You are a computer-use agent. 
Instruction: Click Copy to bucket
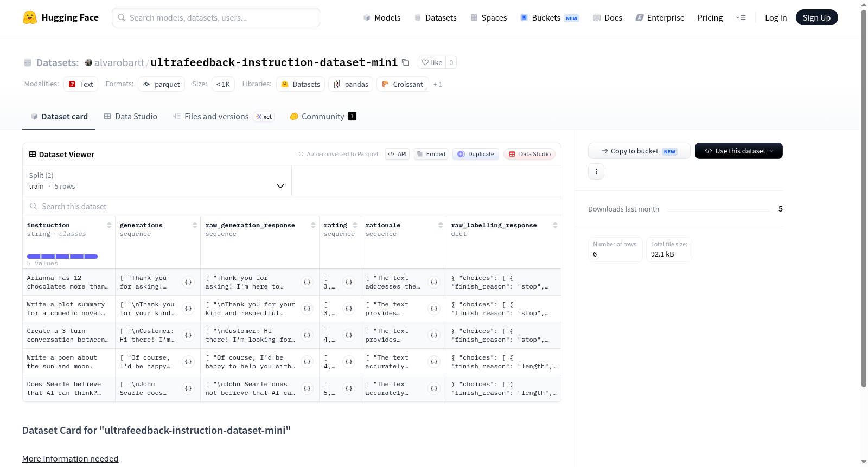(639, 151)
